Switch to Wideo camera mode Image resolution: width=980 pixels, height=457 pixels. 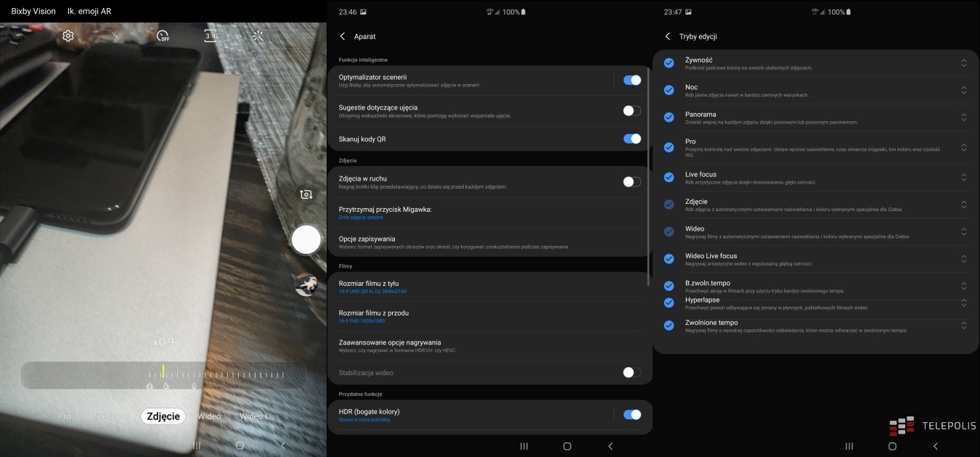pos(209,416)
